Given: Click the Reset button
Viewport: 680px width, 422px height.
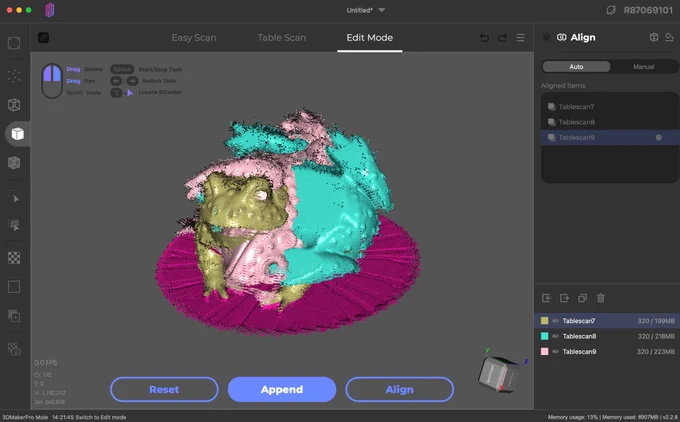Looking at the screenshot, I should click(x=164, y=389).
